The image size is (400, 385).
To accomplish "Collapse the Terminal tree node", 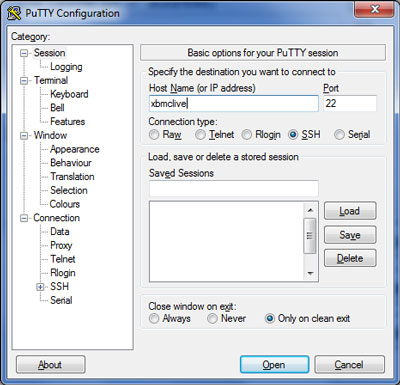I will coord(24,81).
